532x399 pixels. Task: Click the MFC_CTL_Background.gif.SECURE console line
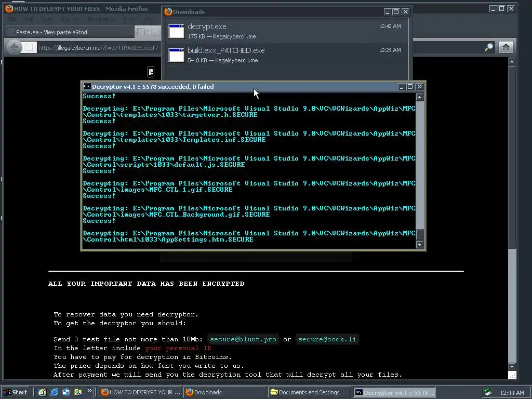coord(177,215)
